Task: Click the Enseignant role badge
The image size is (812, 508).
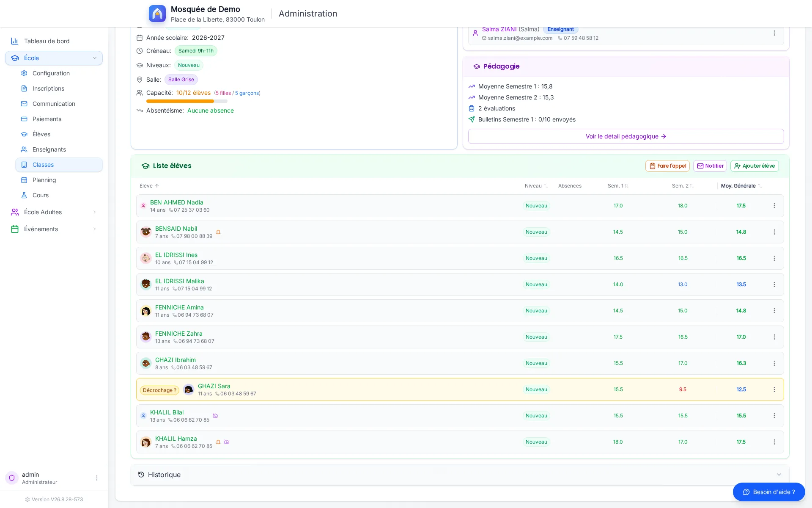Action: click(560, 29)
